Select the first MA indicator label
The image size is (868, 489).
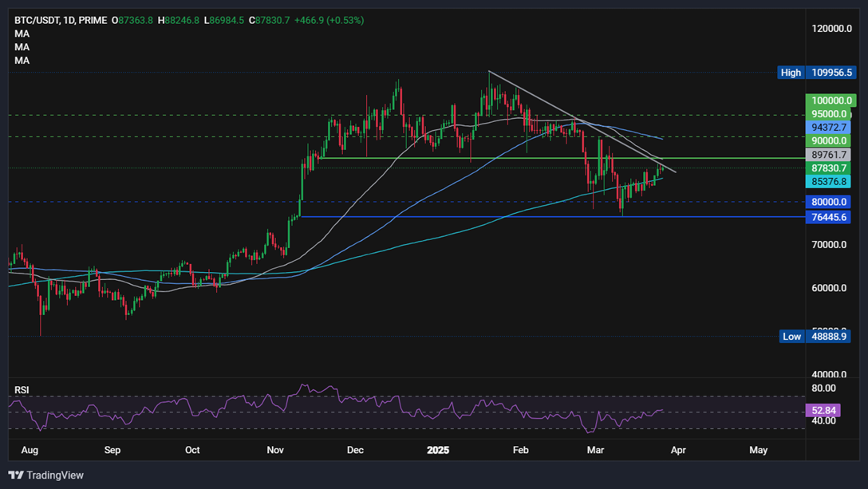point(22,34)
